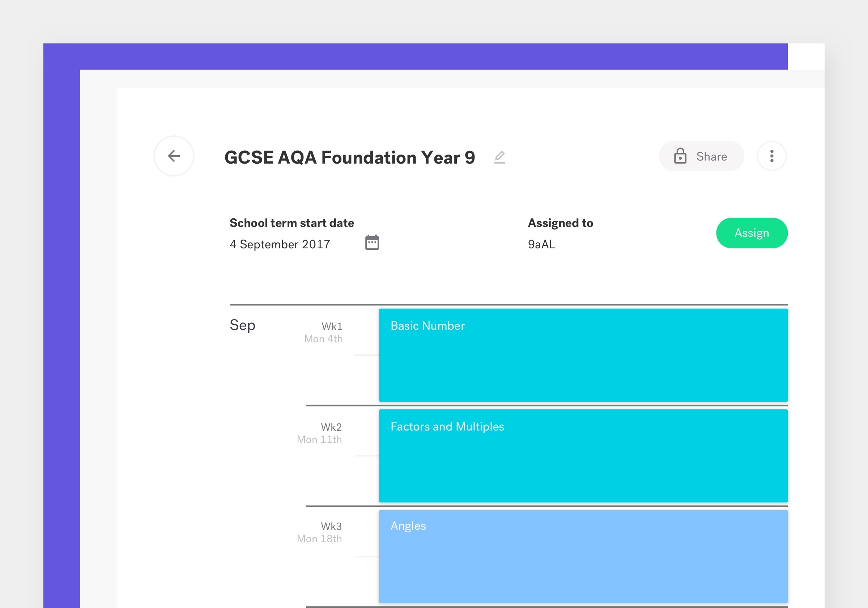Select the Basic Number topic block

(583, 355)
